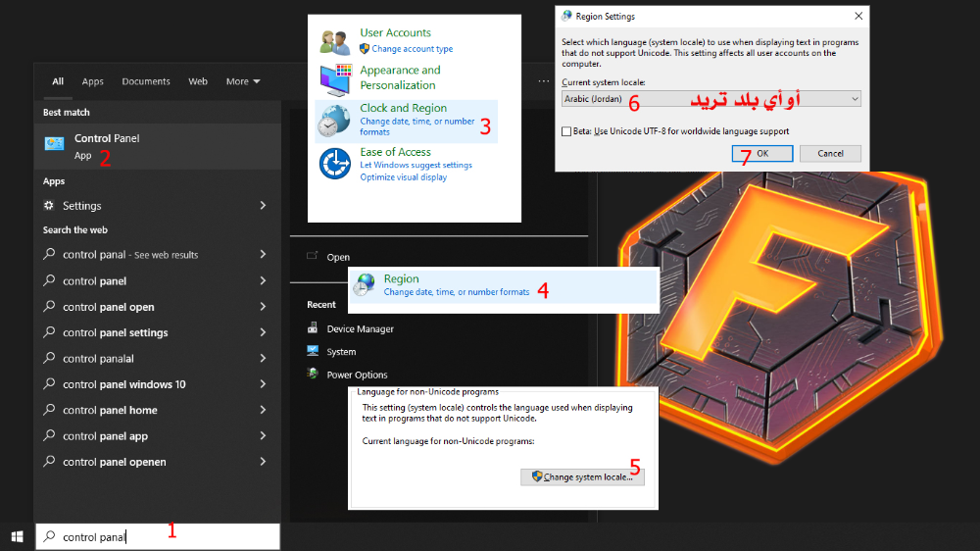
Task: Click the Open icon in the preview pane
Action: tap(312, 256)
